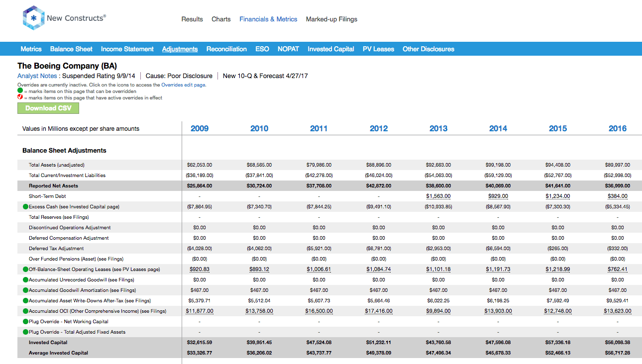642x364 pixels.
Task: Click the red checkmark active overrides legend icon
Action: pos(20,97)
